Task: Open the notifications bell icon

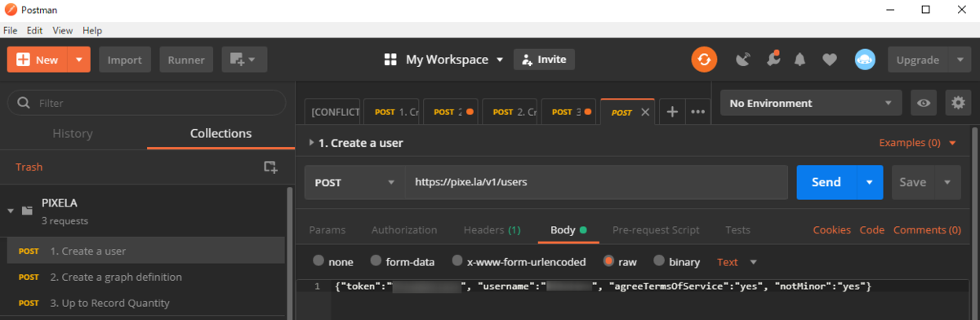Action: tap(800, 60)
